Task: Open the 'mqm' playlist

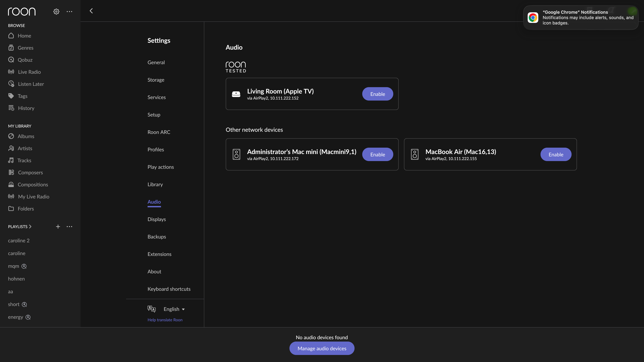Action: tap(13, 266)
